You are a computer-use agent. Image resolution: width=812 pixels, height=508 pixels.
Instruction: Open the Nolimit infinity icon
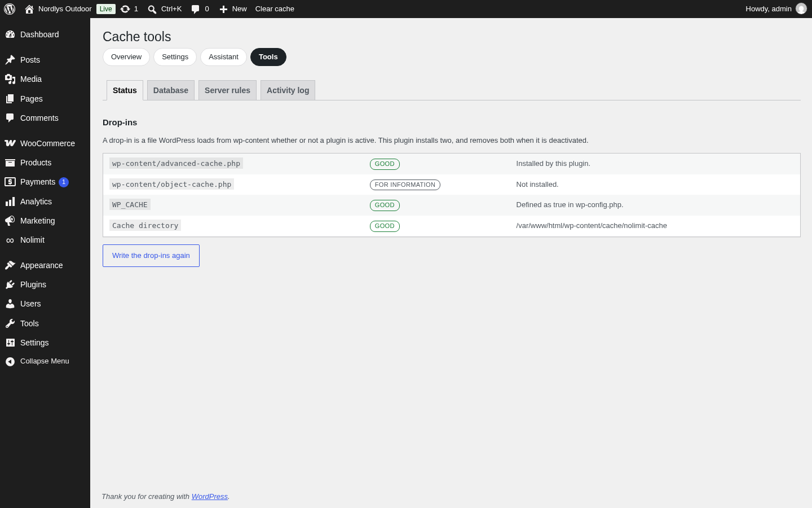pos(10,240)
